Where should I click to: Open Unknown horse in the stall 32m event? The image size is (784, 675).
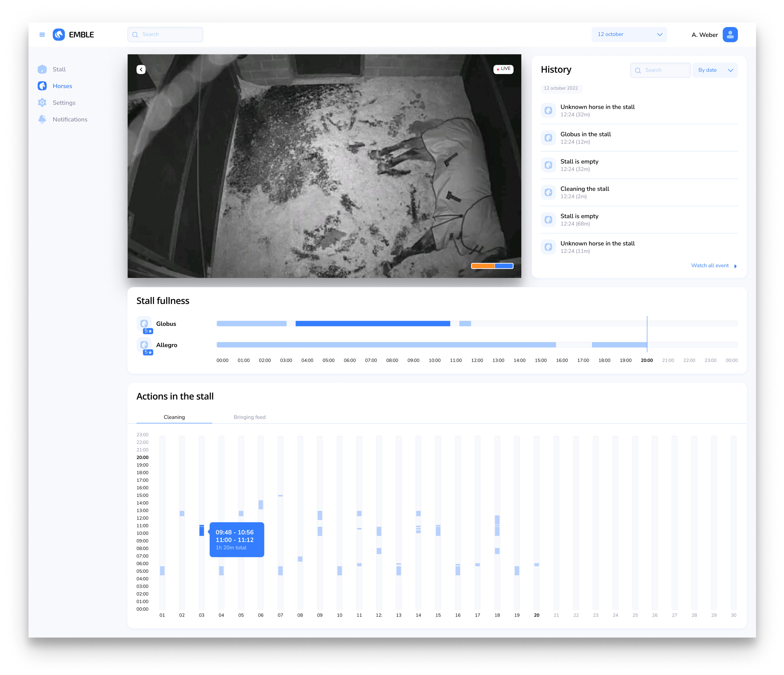tap(639, 111)
